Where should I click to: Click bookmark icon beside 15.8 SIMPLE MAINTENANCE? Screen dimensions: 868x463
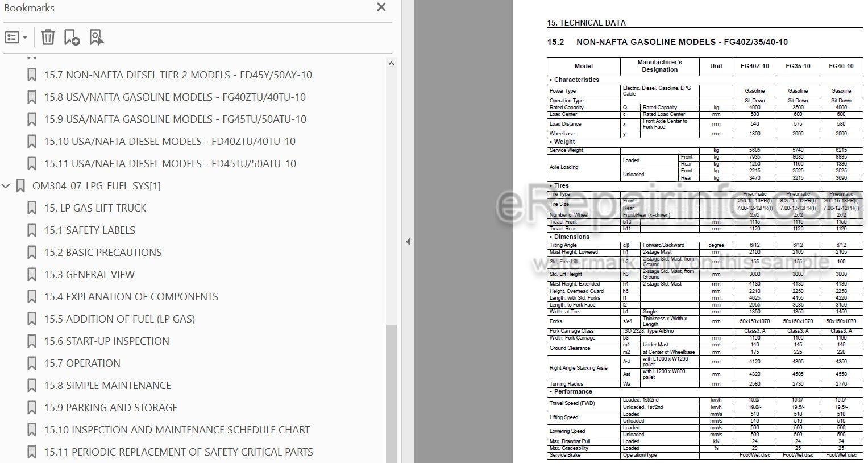tap(32, 386)
